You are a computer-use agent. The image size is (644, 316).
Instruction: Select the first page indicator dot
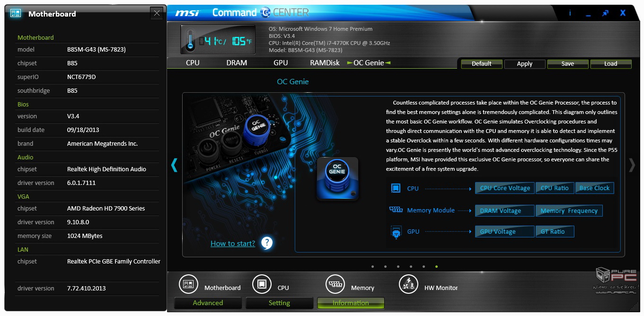click(x=373, y=267)
